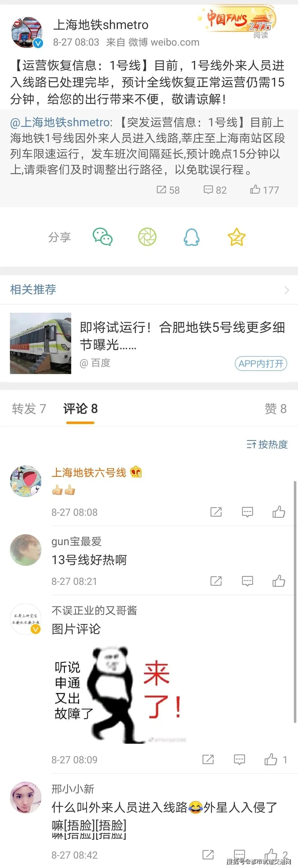Like the panda meme picture comment
The height and width of the screenshot is (868, 298).
(x=271, y=759)
